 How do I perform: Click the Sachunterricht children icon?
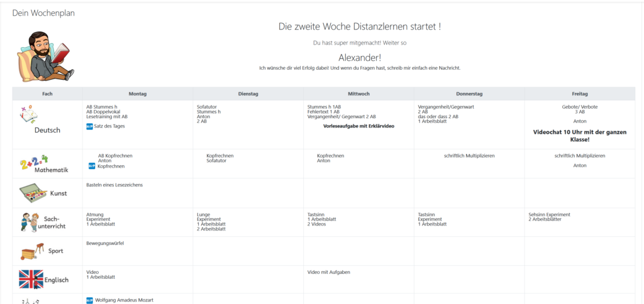tap(30, 222)
